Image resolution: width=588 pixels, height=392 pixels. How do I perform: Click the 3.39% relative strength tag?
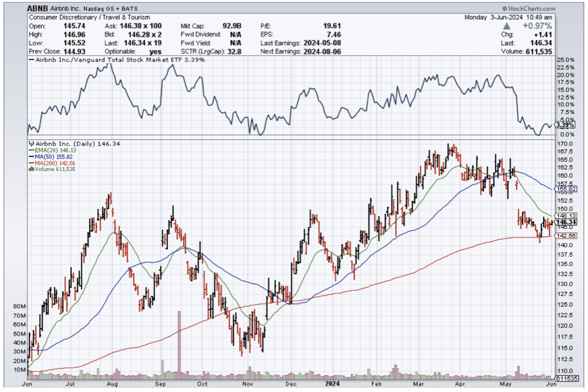click(565, 125)
